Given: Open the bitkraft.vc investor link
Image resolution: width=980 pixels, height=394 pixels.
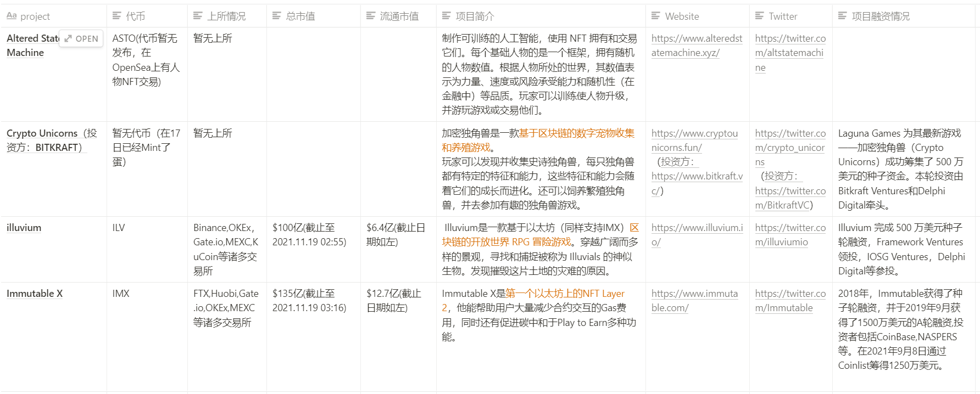Looking at the screenshot, I should tap(697, 183).
